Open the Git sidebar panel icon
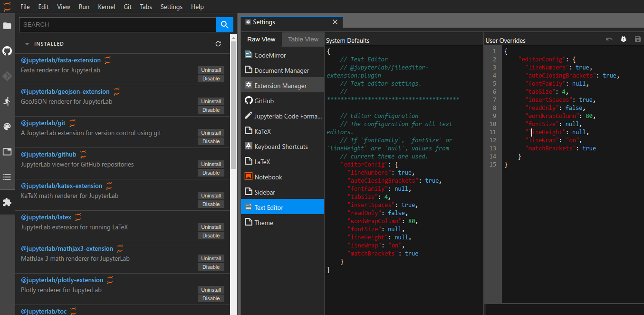This screenshot has height=315, width=644. [7, 76]
